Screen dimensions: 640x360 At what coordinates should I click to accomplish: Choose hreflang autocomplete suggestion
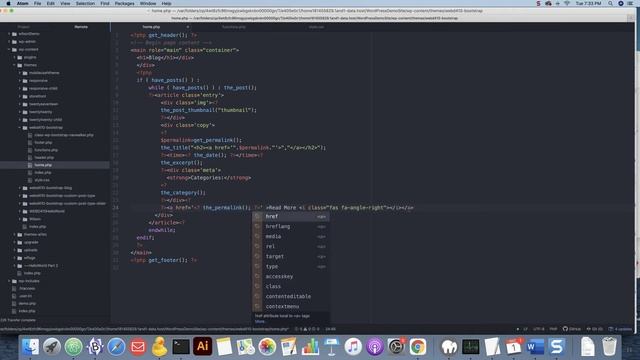(x=290, y=227)
